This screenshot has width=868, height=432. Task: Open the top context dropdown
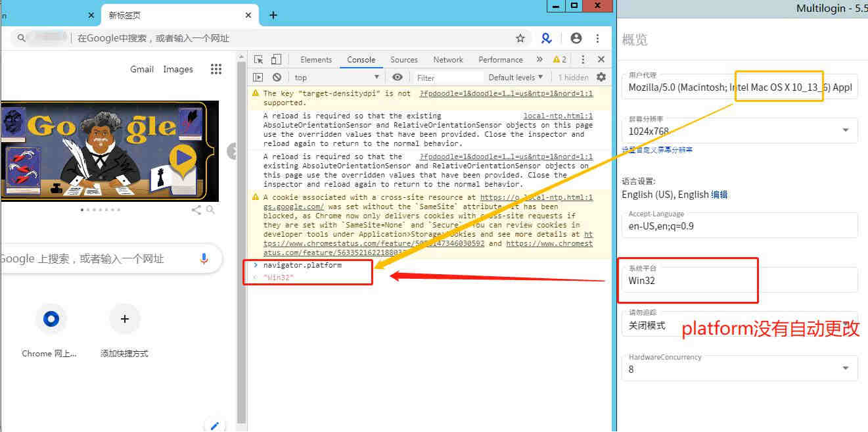click(336, 77)
